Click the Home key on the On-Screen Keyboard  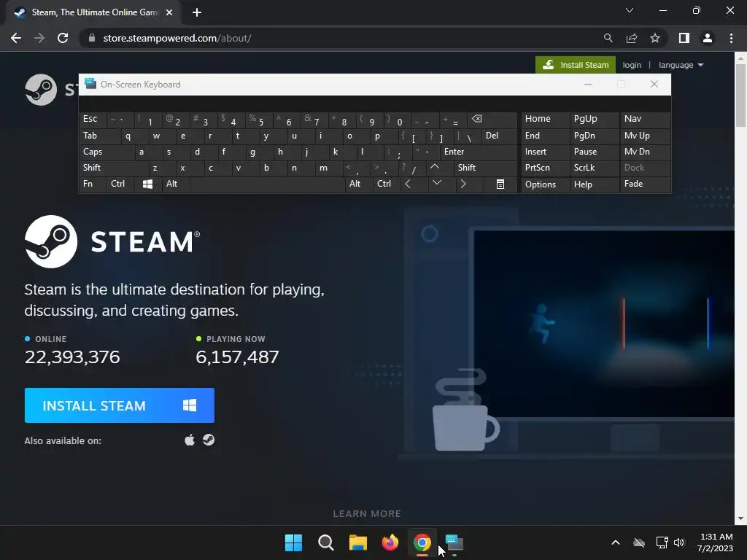pyautogui.click(x=546, y=119)
